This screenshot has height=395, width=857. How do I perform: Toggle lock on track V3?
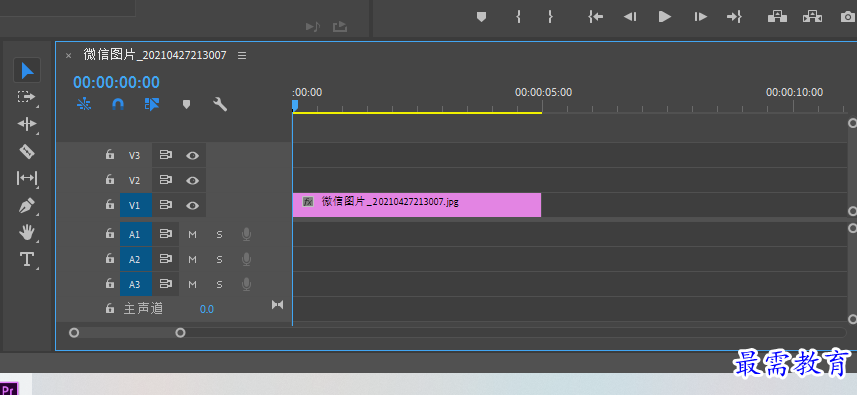tap(110, 155)
